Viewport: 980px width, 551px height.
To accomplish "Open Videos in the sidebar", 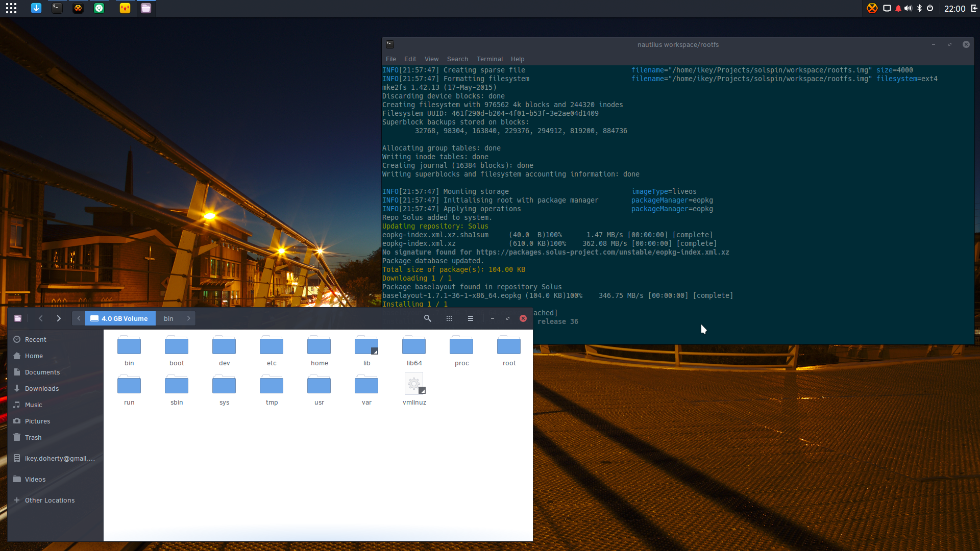I will coord(55,479).
